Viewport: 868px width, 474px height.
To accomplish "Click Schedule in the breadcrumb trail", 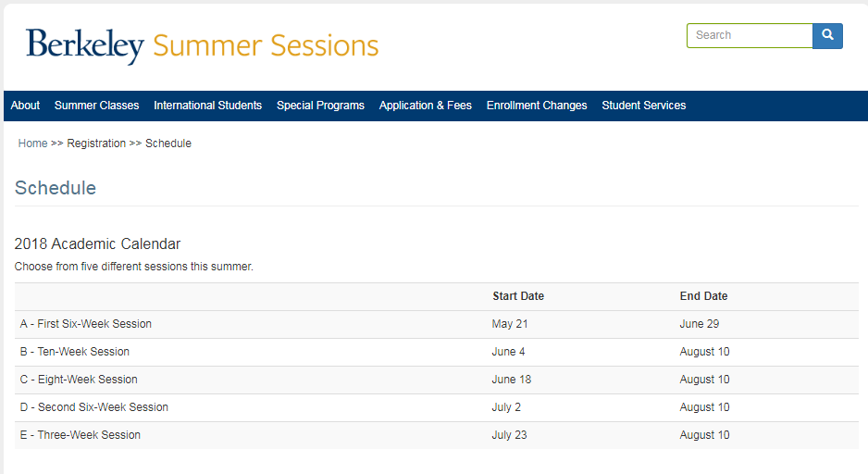I will pos(168,143).
